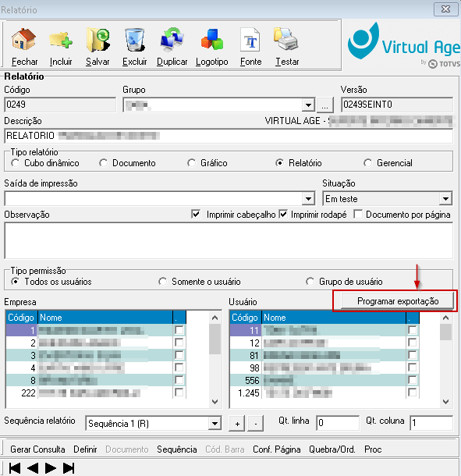Choose Todos os usuários permission

click(15, 282)
